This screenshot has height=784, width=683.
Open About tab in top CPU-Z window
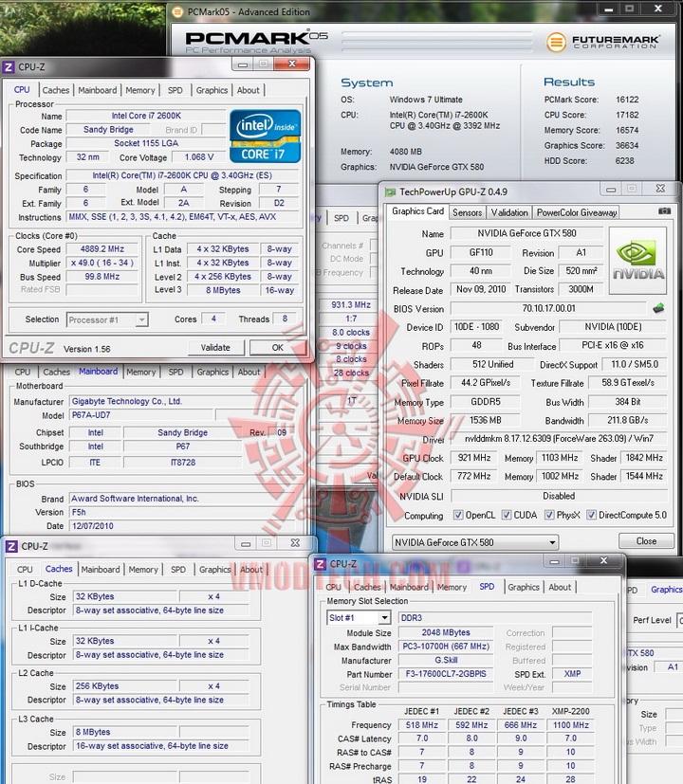point(249,90)
